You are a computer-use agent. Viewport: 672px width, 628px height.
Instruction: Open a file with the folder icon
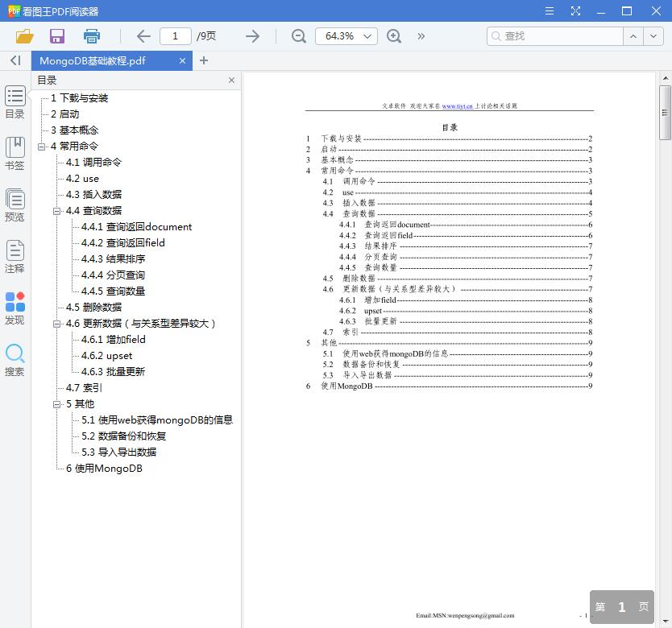pyautogui.click(x=24, y=36)
